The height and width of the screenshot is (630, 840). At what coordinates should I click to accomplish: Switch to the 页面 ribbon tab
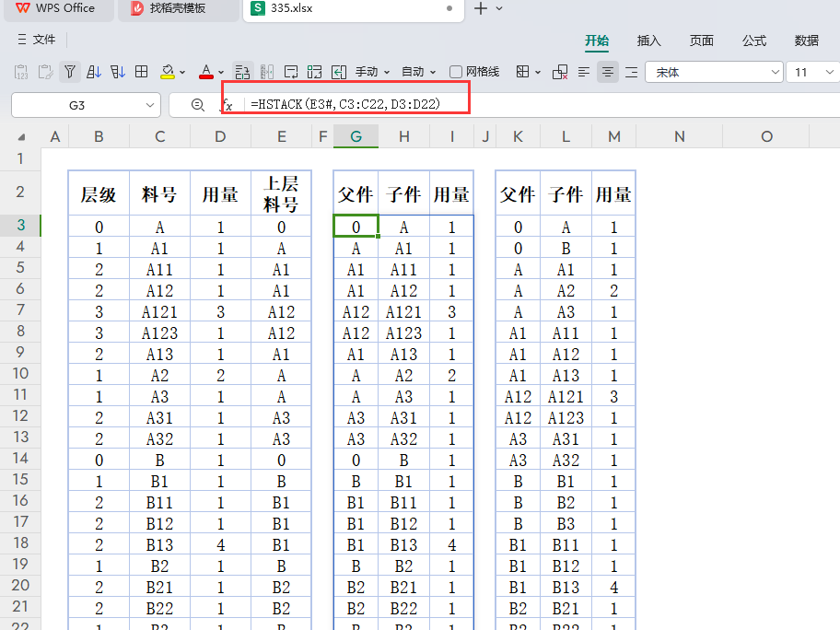(x=701, y=41)
